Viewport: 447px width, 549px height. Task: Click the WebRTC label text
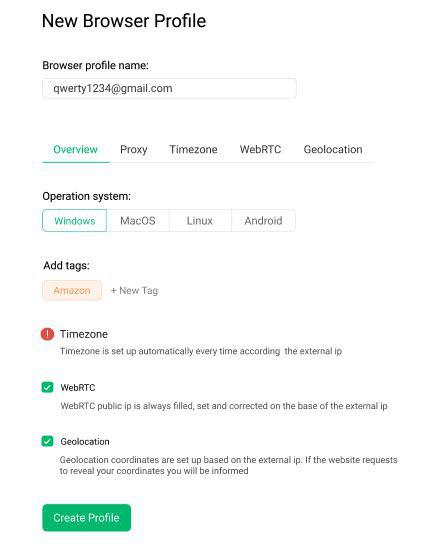78,388
